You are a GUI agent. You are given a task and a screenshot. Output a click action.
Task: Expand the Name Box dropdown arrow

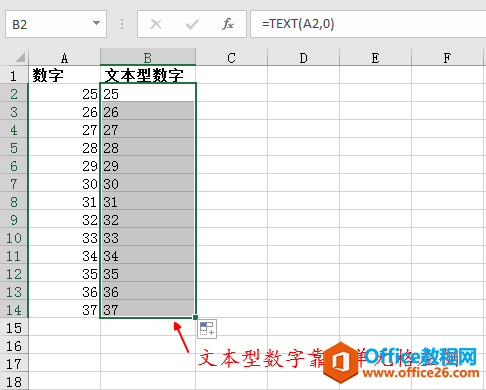(96, 23)
